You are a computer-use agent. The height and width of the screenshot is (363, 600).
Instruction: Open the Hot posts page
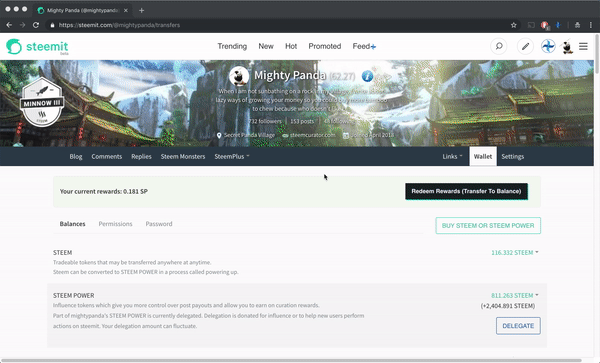(291, 46)
